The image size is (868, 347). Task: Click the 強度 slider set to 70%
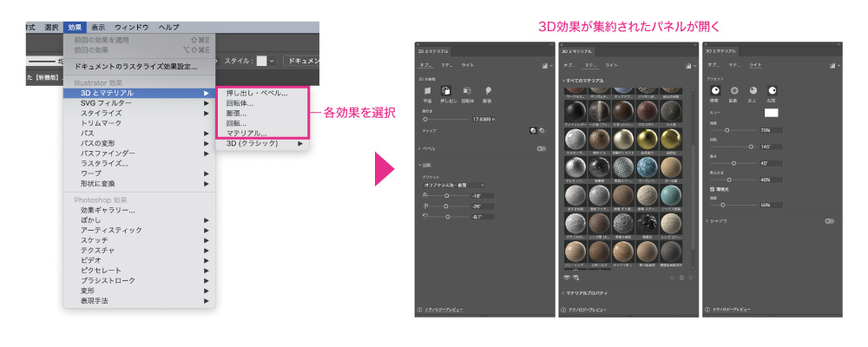tap(727, 131)
